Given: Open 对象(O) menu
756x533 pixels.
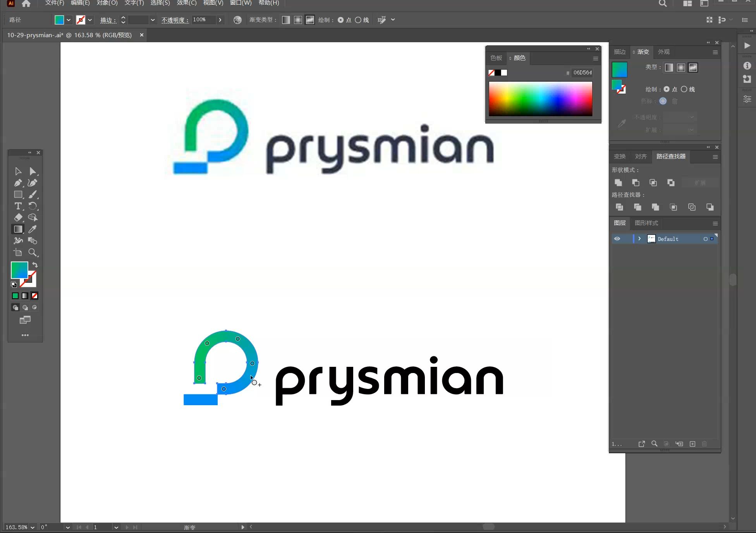Looking at the screenshot, I should [x=107, y=3].
